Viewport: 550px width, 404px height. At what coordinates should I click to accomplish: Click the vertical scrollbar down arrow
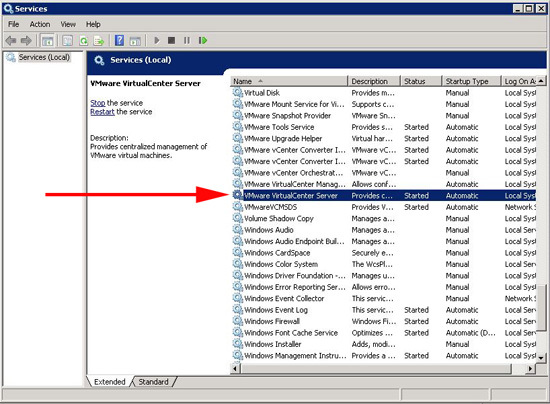(541, 358)
